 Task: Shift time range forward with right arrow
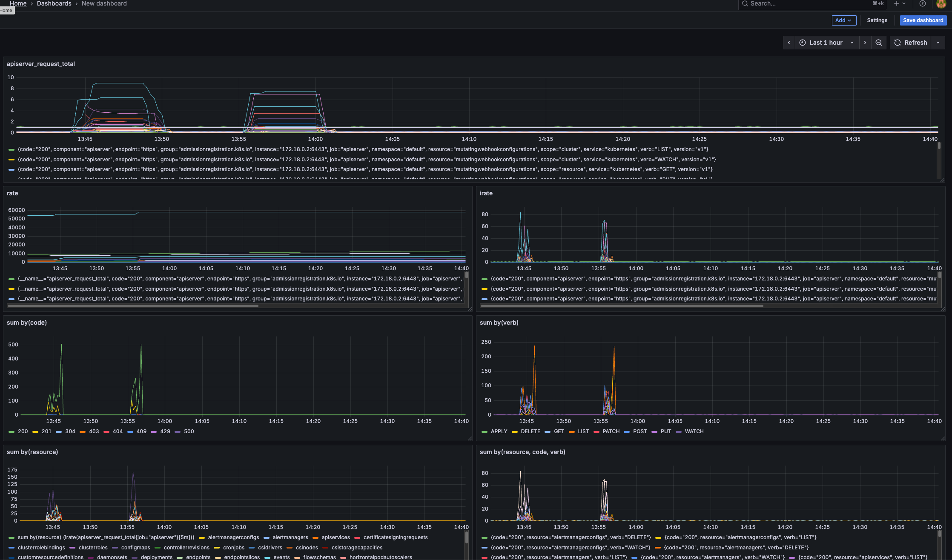point(865,43)
